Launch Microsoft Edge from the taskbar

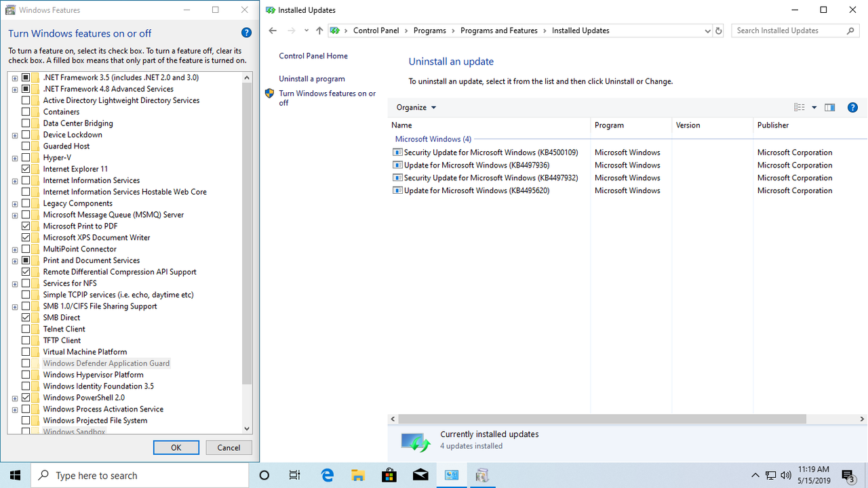pos(327,475)
